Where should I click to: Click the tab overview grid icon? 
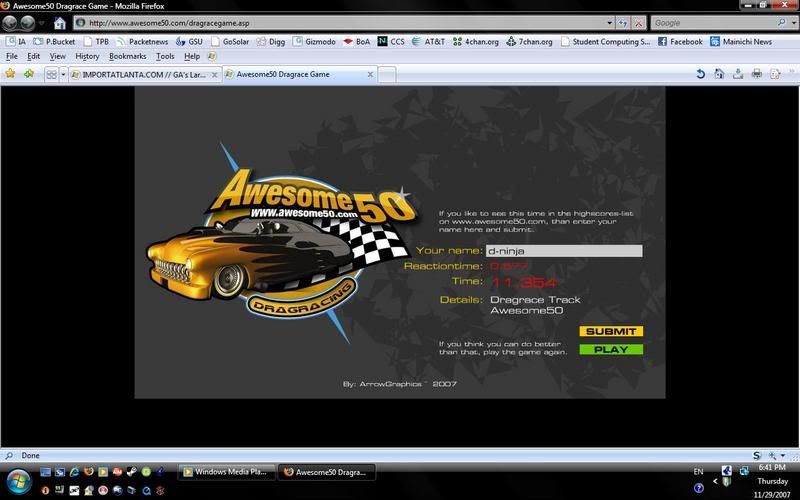pyautogui.click(x=52, y=74)
